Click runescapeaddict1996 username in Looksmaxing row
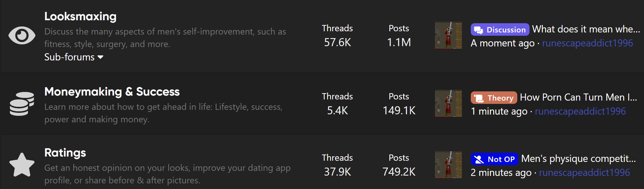The height and width of the screenshot is (189, 644). (x=587, y=43)
